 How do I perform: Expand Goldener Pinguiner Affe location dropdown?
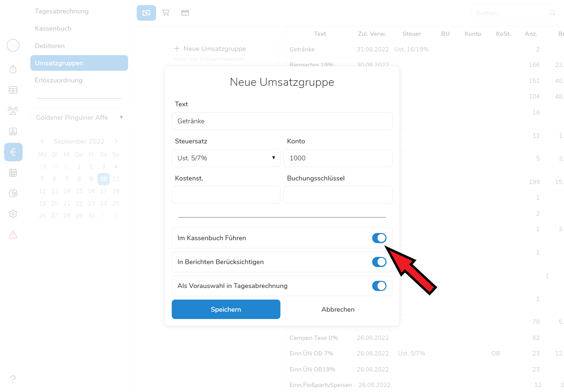point(79,117)
